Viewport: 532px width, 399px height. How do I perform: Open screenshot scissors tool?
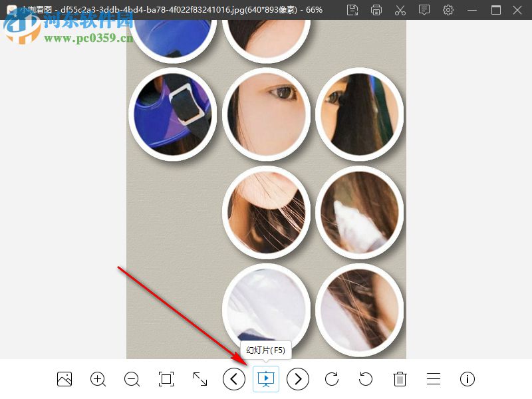coord(400,10)
